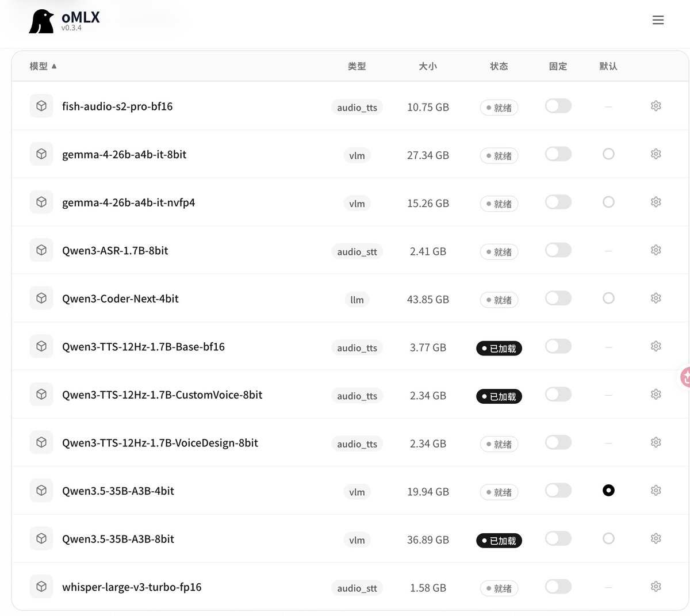Toggle pin switch for Qwen3.5-35B-A3B-8bit
The width and height of the screenshot is (690, 616).
(x=558, y=538)
